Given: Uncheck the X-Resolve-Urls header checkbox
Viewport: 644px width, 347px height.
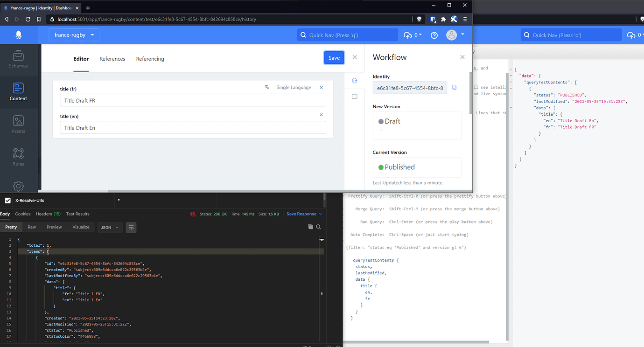Looking at the screenshot, I should point(7,201).
